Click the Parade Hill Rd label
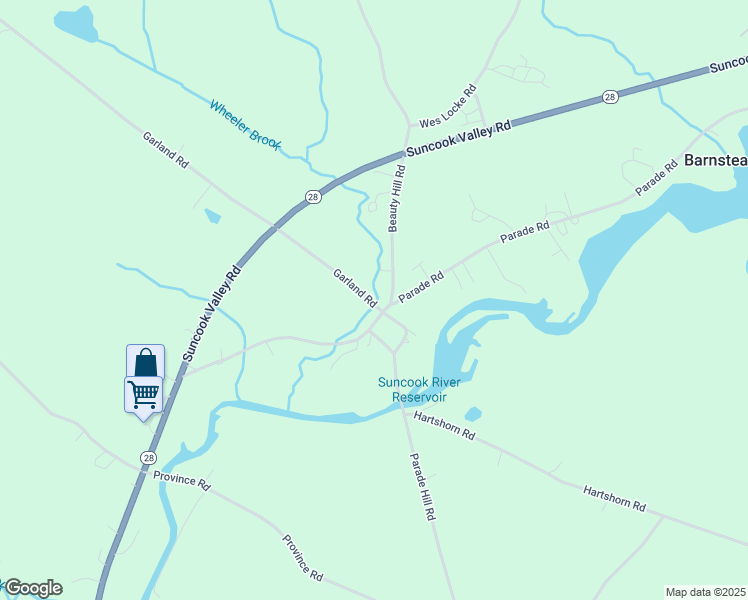 click(423, 487)
